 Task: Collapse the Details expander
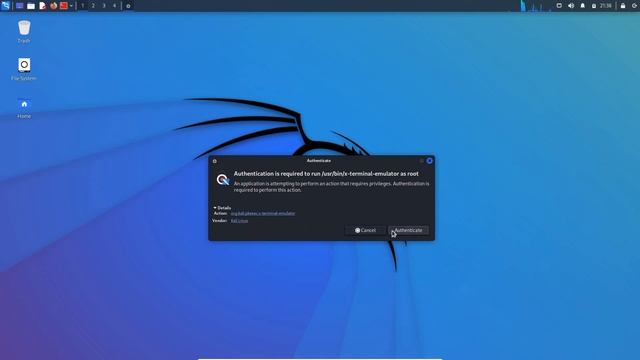[x=222, y=208]
